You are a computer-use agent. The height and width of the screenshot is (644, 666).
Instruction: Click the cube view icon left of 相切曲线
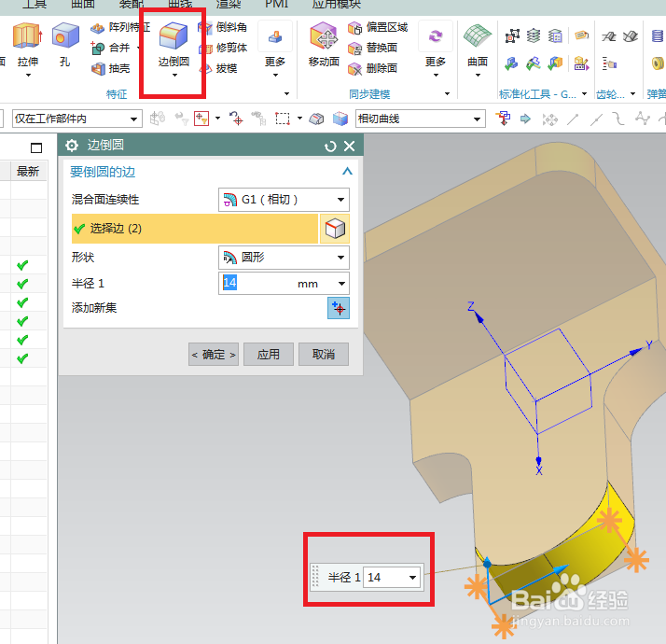pyautogui.click(x=340, y=119)
